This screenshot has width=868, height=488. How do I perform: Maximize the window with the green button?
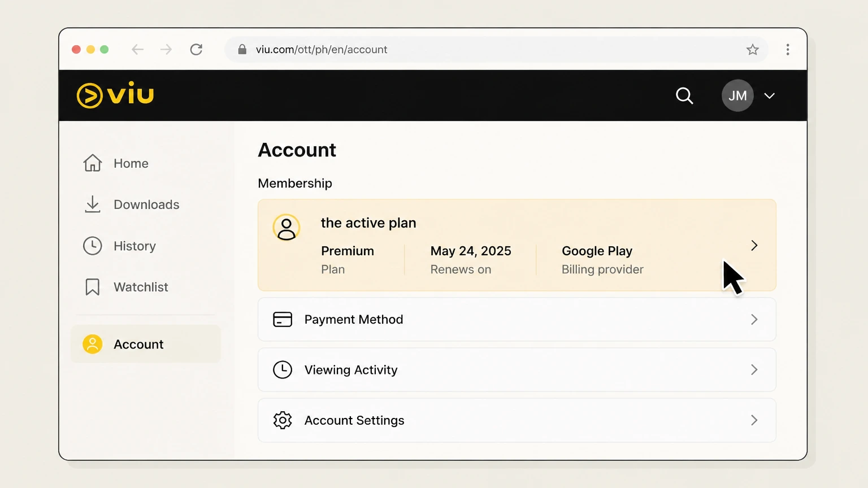pos(105,50)
